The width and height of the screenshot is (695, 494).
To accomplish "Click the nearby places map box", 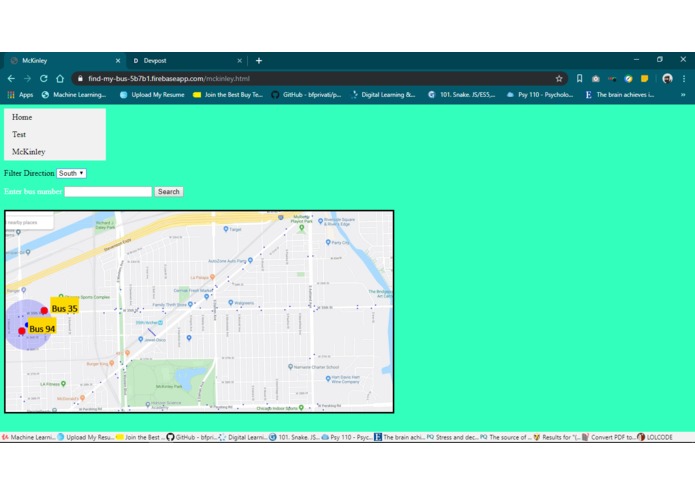I will [29, 222].
